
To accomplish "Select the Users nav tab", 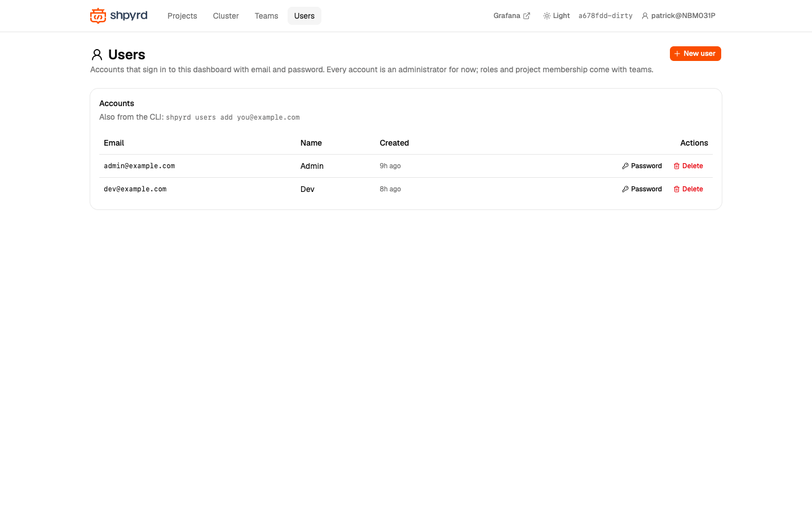I will tap(304, 16).
